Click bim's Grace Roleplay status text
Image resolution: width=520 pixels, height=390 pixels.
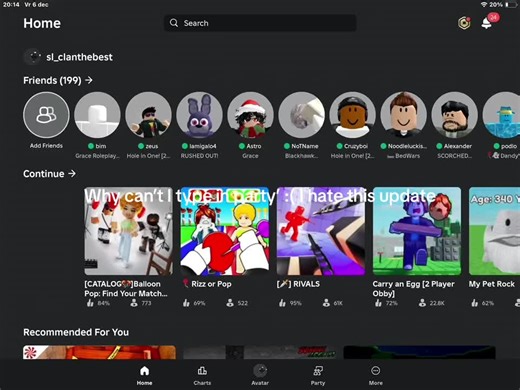pos(97,156)
